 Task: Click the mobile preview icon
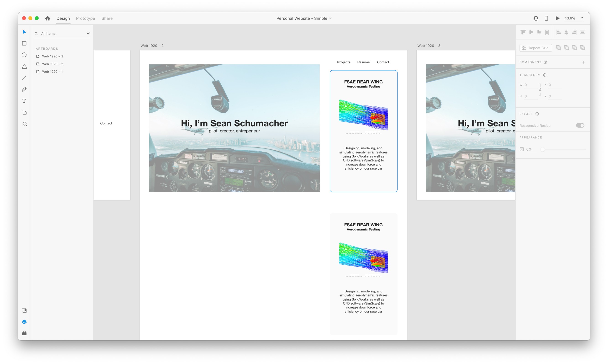[546, 18]
